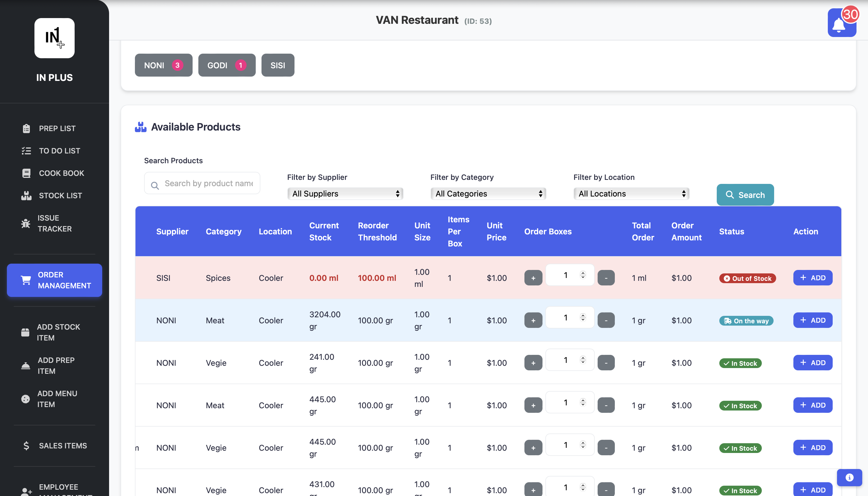Add the out-of-stock SISI Spices item
Image resolution: width=868 pixels, height=496 pixels.
(x=812, y=278)
